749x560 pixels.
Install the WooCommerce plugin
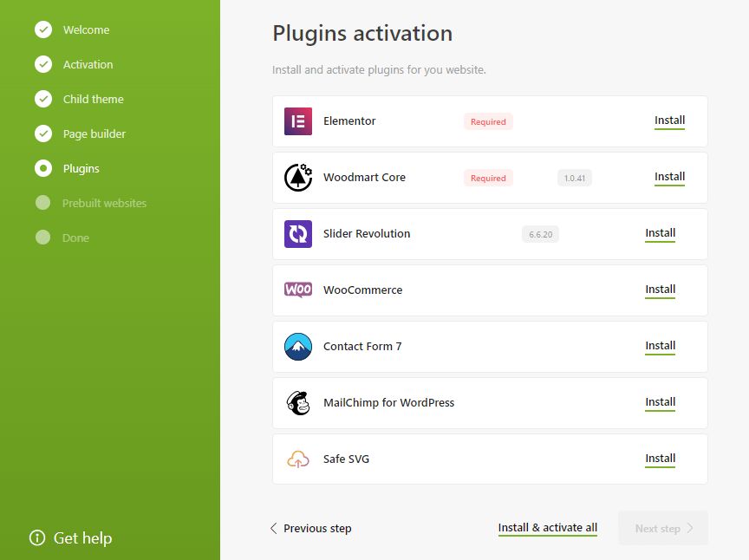pos(661,290)
